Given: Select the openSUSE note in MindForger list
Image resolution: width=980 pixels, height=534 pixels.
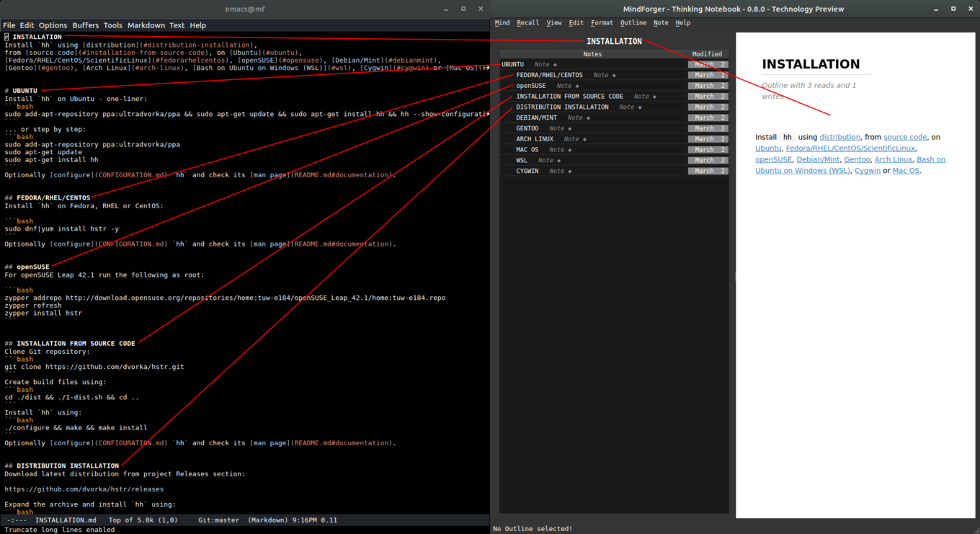Looking at the screenshot, I should point(592,86).
